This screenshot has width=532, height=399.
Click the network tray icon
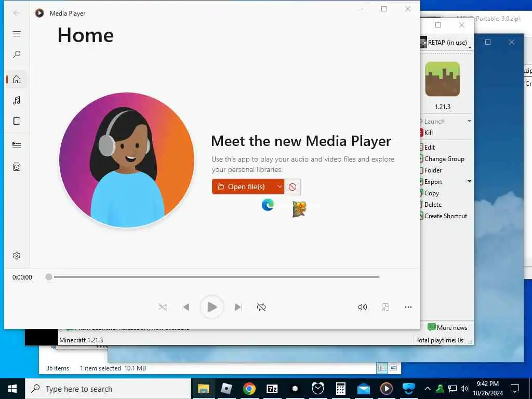pos(453,389)
